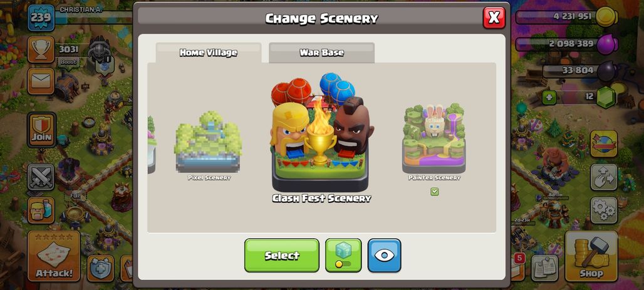Click the green Select button
The height and width of the screenshot is (290, 644).
pyautogui.click(x=282, y=255)
